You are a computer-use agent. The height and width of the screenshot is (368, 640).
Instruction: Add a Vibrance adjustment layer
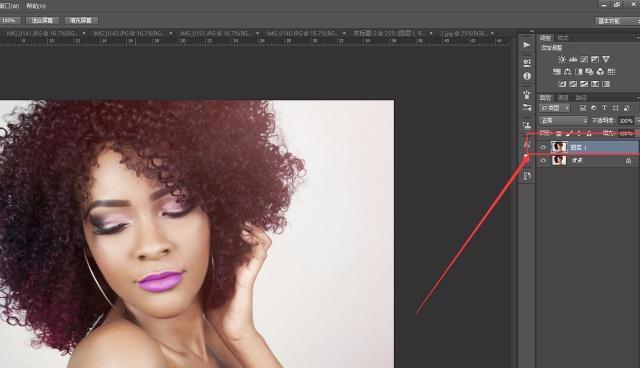pos(606,59)
